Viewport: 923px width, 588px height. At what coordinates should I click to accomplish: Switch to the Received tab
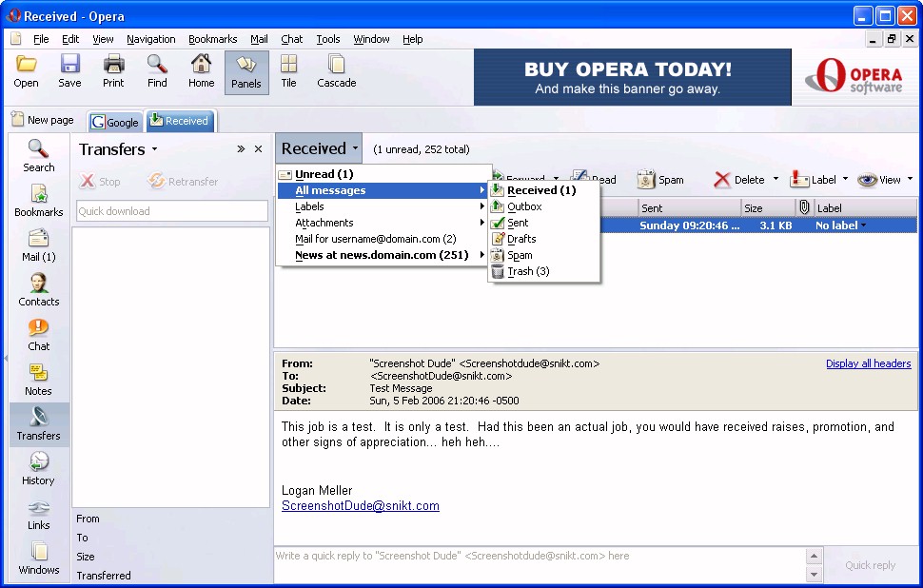tap(180, 121)
